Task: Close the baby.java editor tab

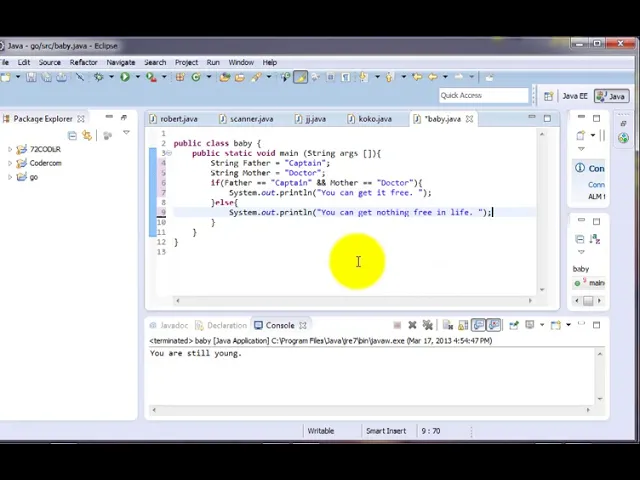Action: click(469, 119)
